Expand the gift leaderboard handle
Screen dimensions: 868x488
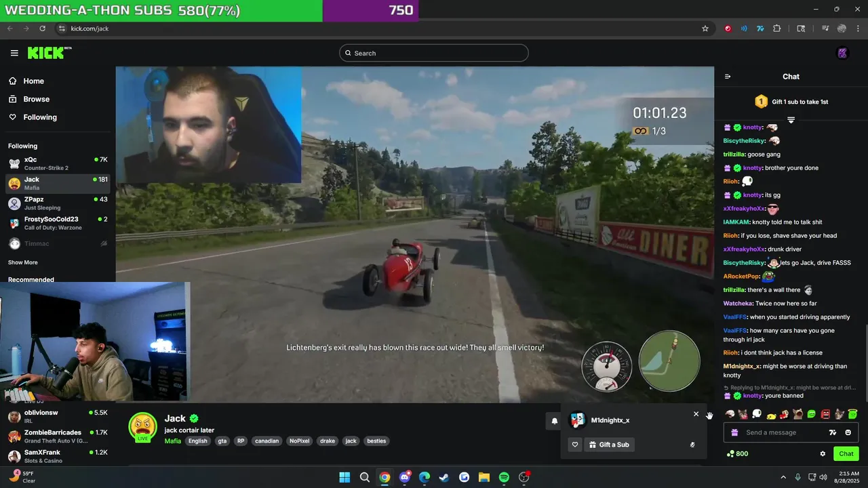point(791,120)
